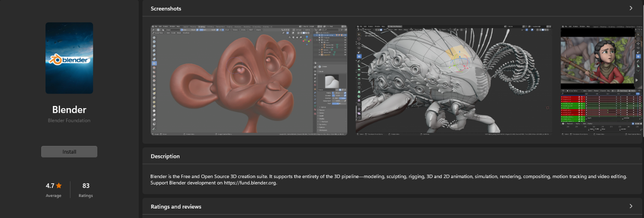Click the 4.7 average score
The image size is (644, 218).
coord(50,186)
